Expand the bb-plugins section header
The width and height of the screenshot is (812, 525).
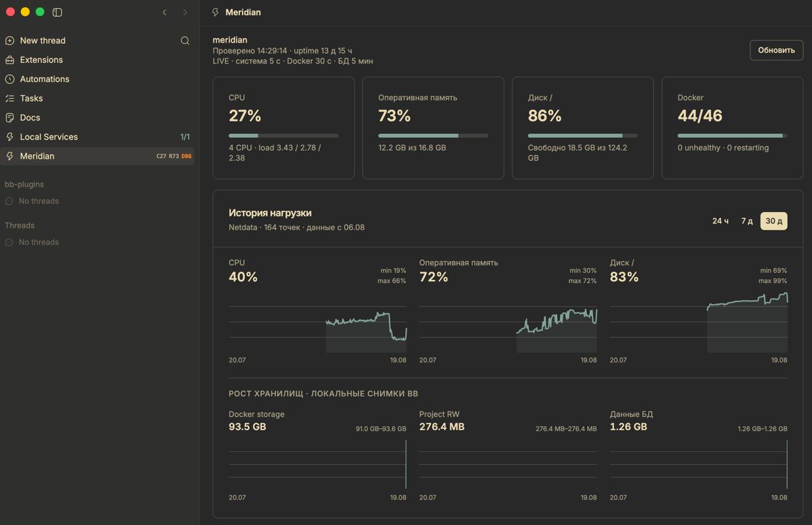pos(24,184)
